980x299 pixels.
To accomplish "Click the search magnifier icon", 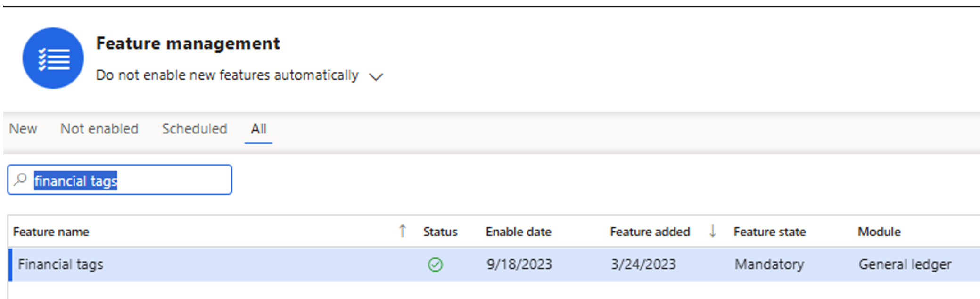I will (x=20, y=180).
